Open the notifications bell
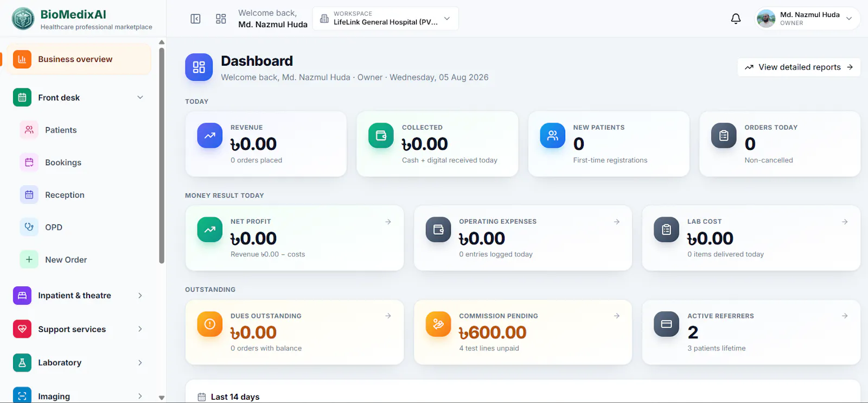 (736, 19)
